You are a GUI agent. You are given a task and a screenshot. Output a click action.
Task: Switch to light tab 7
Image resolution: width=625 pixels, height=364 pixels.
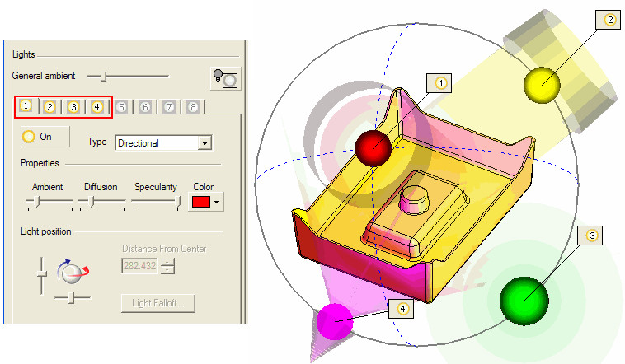click(x=169, y=107)
